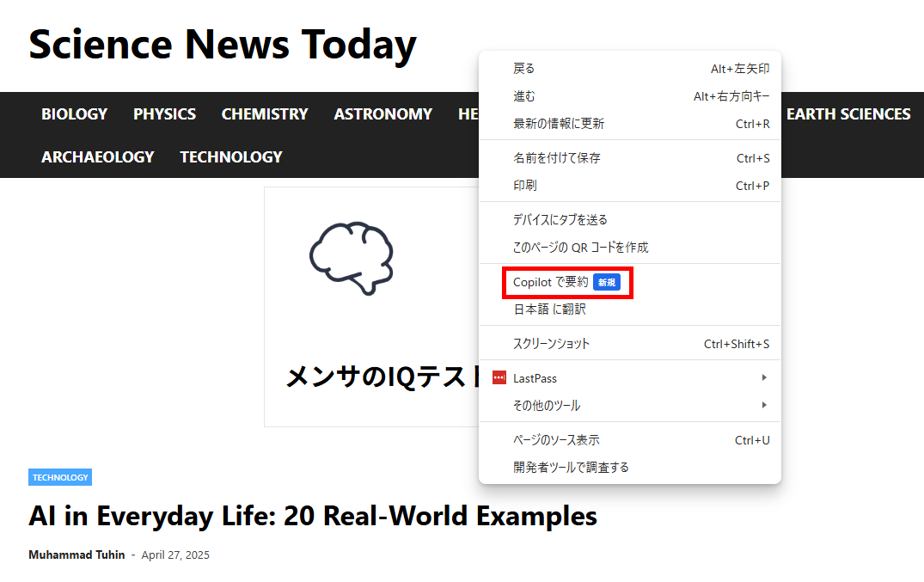Open the PHYSICS navigation link
This screenshot has width=924, height=582.
[x=164, y=113]
